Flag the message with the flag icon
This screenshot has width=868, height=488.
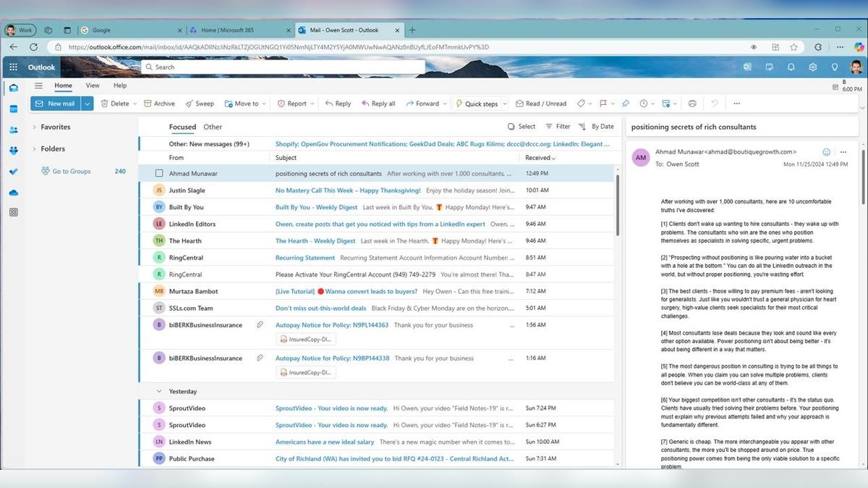click(x=603, y=104)
